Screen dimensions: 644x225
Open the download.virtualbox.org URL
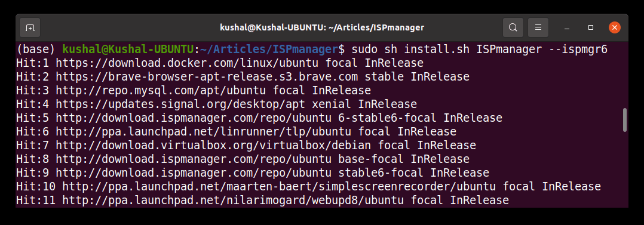tap(214, 146)
